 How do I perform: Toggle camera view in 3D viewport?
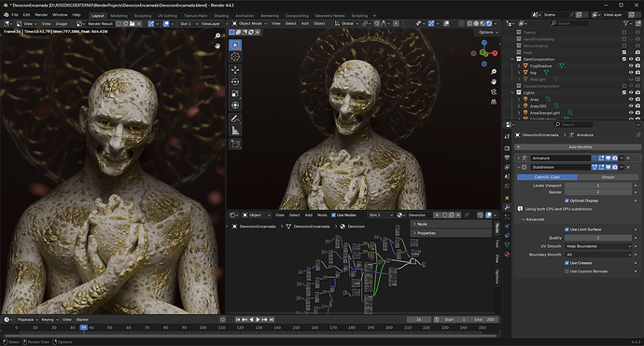(494, 91)
